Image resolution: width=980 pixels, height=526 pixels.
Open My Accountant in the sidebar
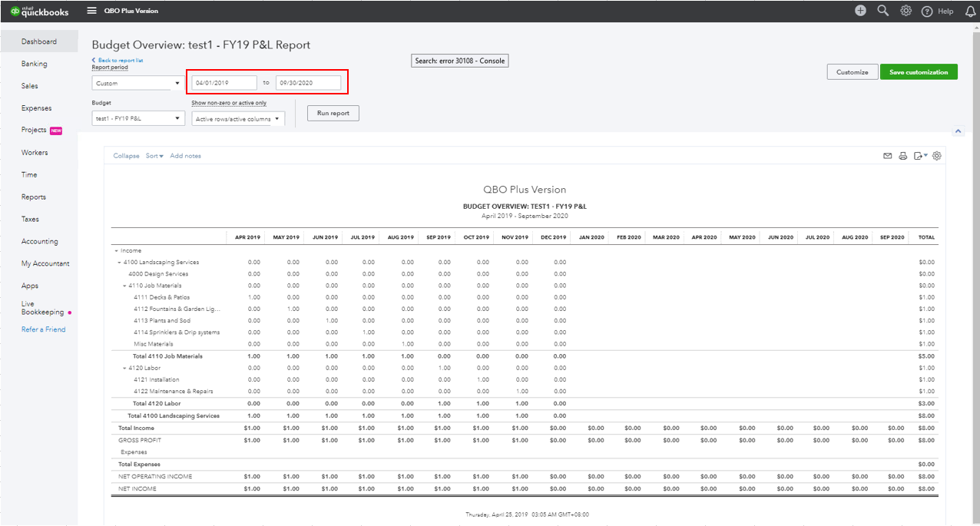point(45,263)
